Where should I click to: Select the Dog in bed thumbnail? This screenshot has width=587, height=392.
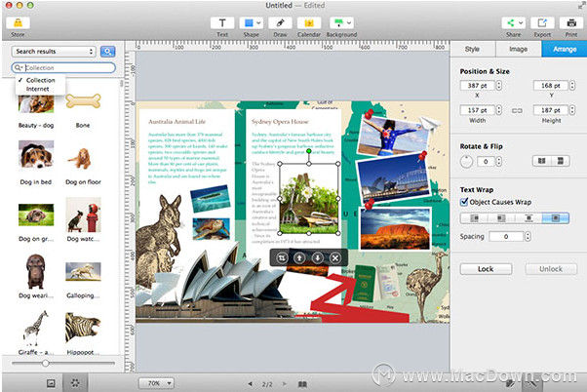tap(36, 154)
